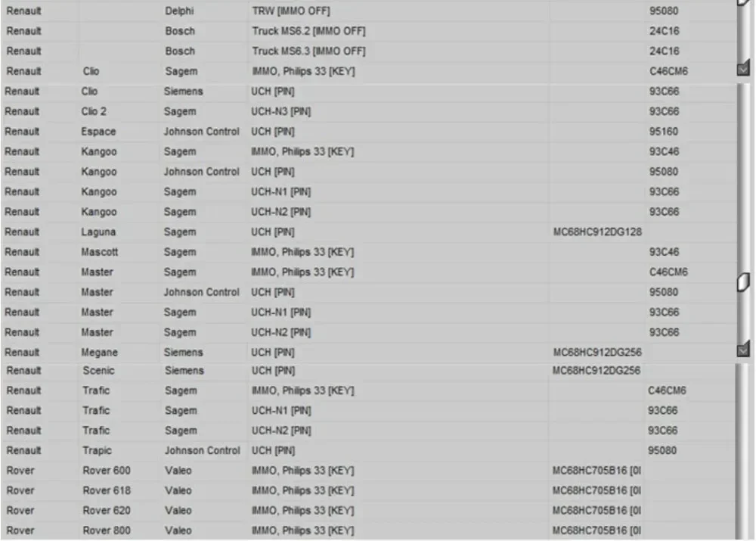The width and height of the screenshot is (756, 541).
Task: Select the Bosch Truck MS6.3 row
Action: [368, 51]
